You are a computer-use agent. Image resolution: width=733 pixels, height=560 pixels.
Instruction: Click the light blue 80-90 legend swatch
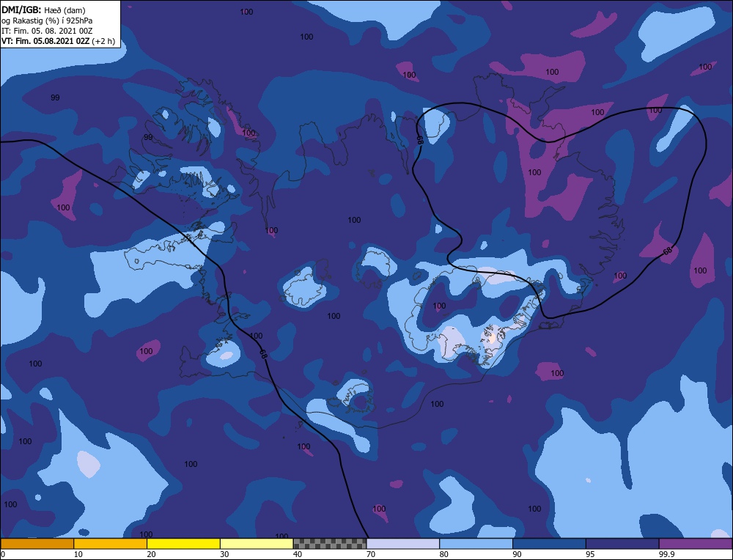[476, 544]
